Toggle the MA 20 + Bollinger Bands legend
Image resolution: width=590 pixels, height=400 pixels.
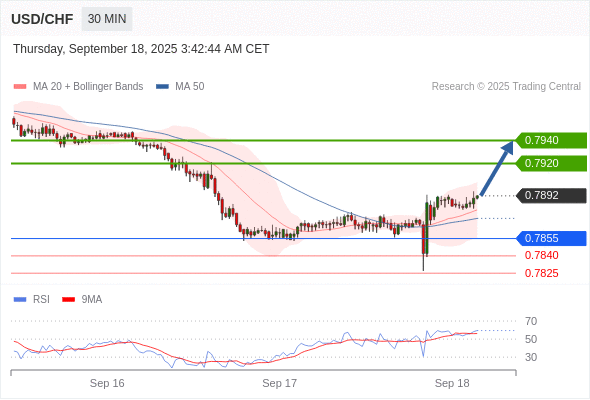pyautogui.click(x=88, y=87)
